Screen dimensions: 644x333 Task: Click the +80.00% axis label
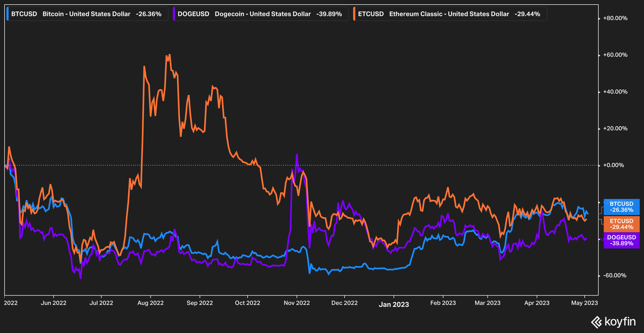615,18
